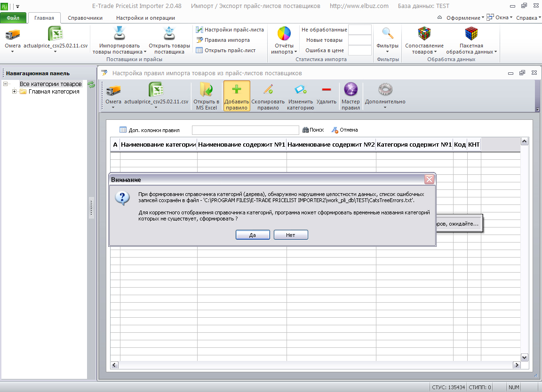Switch to Настройки и операции tab

click(145, 18)
